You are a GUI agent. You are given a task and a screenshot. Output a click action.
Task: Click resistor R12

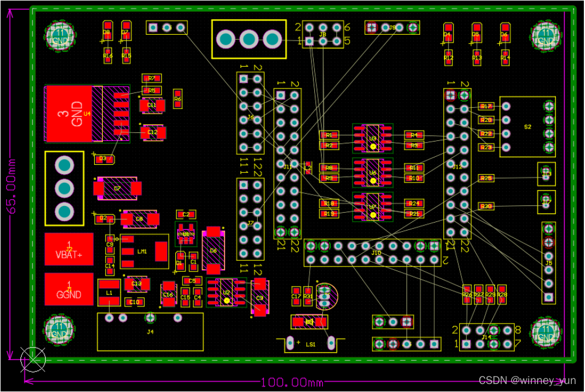pos(448,58)
